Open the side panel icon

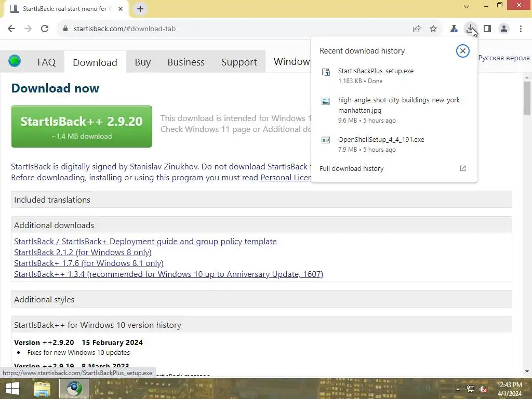(x=487, y=29)
